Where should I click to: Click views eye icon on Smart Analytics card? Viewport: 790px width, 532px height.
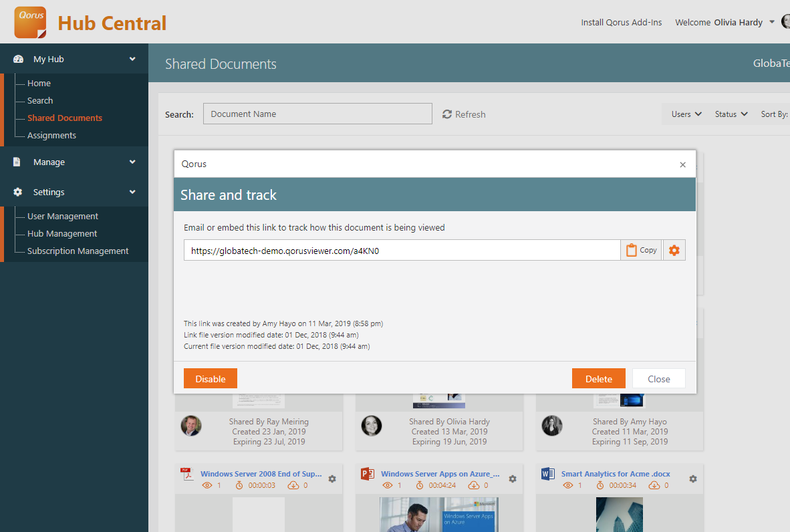coord(568,486)
